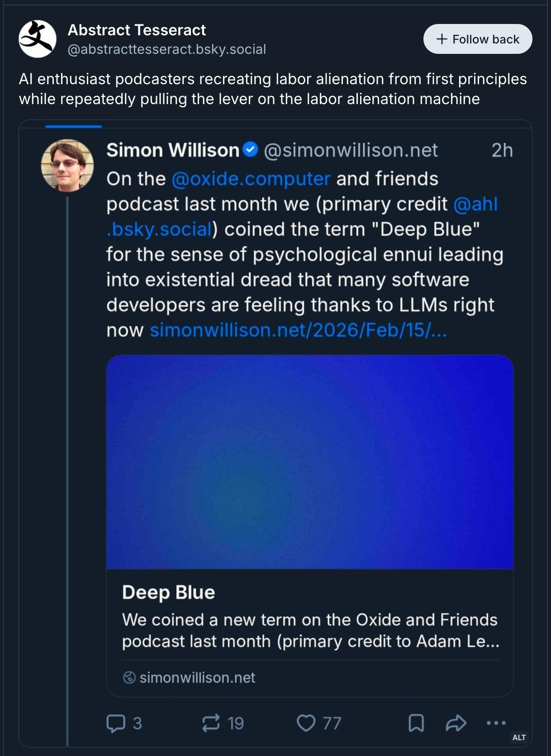Click Simon Willison's profile photo
The height and width of the screenshot is (756, 551).
67,165
